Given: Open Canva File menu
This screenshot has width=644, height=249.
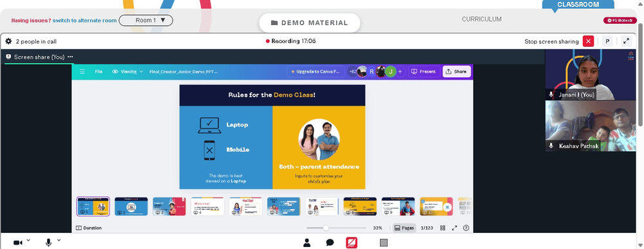Looking at the screenshot, I should (99, 71).
